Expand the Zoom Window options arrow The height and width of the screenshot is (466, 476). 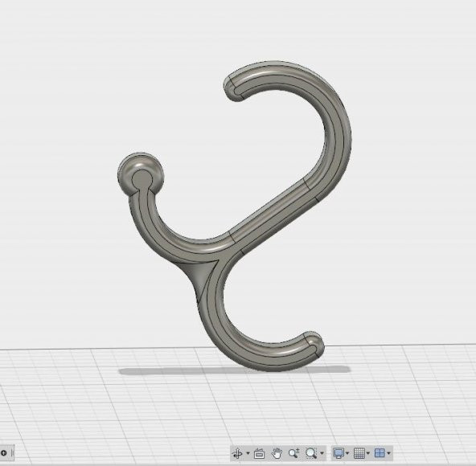tap(322, 454)
